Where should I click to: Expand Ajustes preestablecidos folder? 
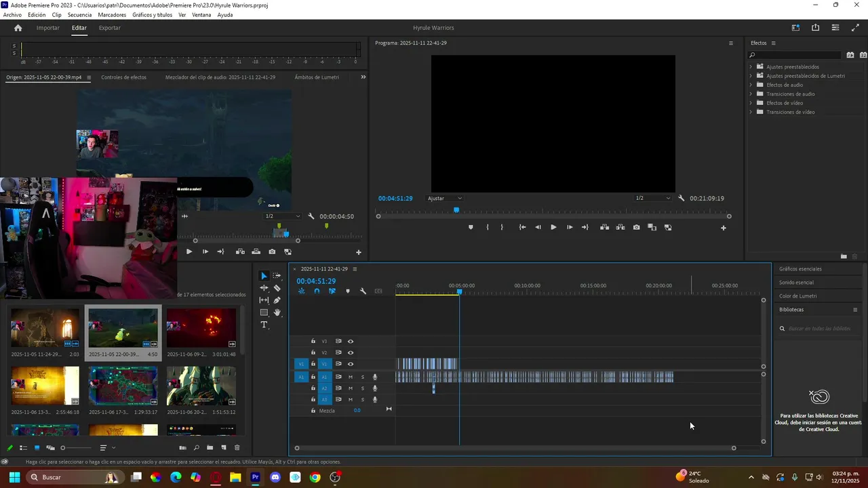pyautogui.click(x=751, y=66)
